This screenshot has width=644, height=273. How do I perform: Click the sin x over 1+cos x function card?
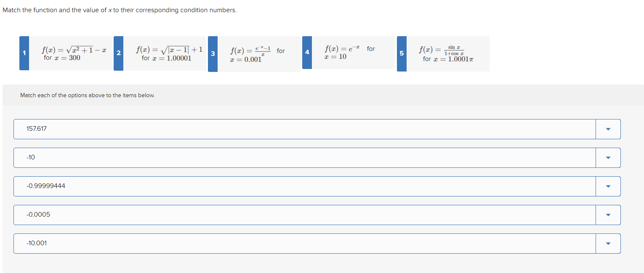click(x=448, y=53)
